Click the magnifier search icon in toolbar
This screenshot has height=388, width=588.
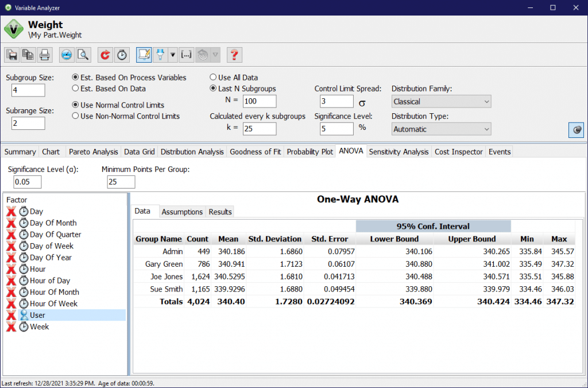coord(83,55)
